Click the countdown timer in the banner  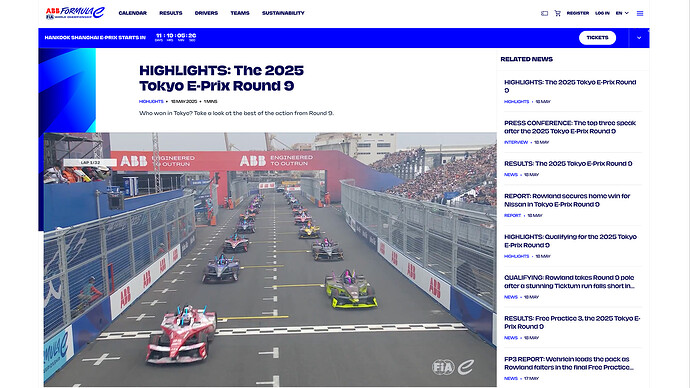pos(176,37)
